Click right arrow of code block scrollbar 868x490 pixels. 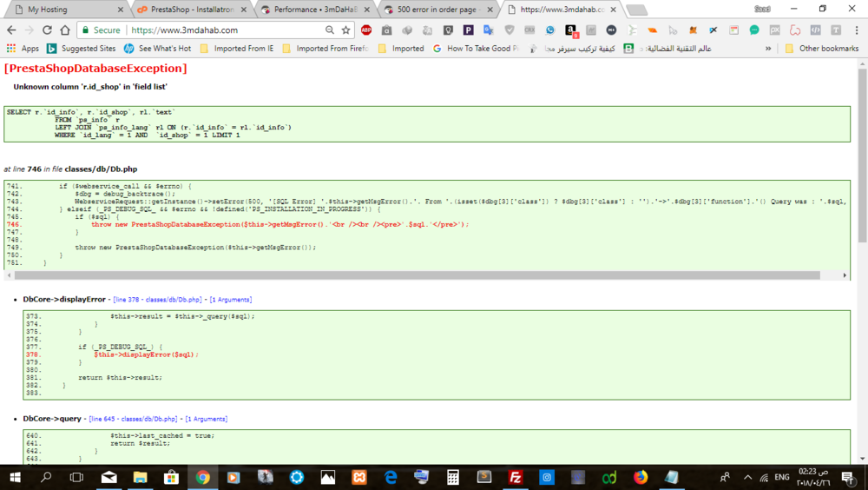point(845,275)
